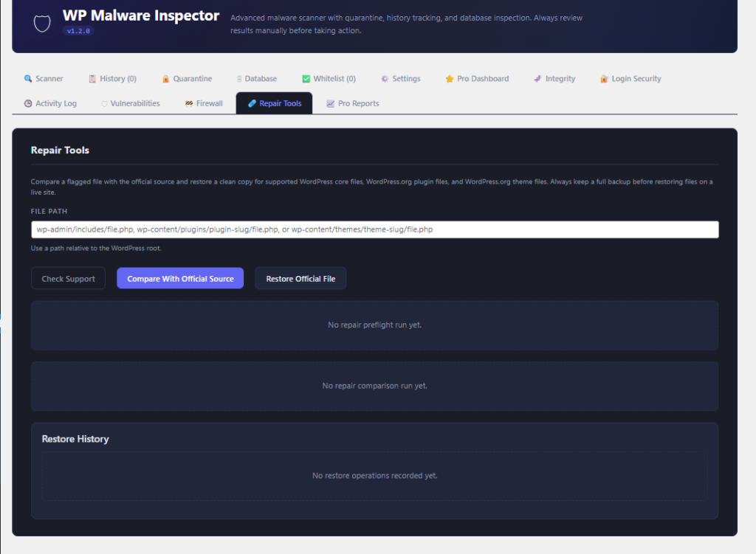The height and width of the screenshot is (554, 756).
Task: Click the Firewall icon
Action: pyautogui.click(x=188, y=103)
